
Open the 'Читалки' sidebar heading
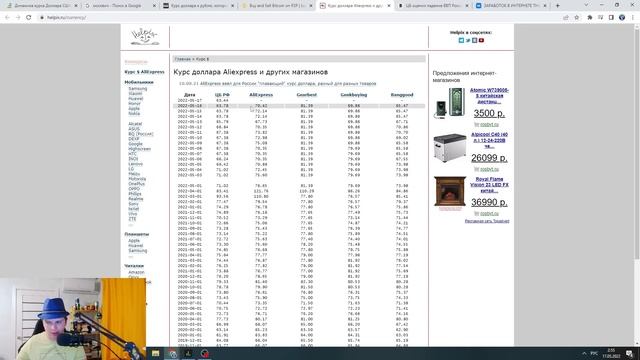click(134, 266)
